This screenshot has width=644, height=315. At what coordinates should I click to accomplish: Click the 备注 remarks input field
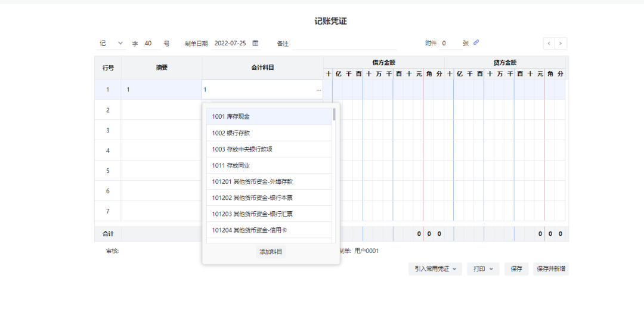tap(343, 44)
